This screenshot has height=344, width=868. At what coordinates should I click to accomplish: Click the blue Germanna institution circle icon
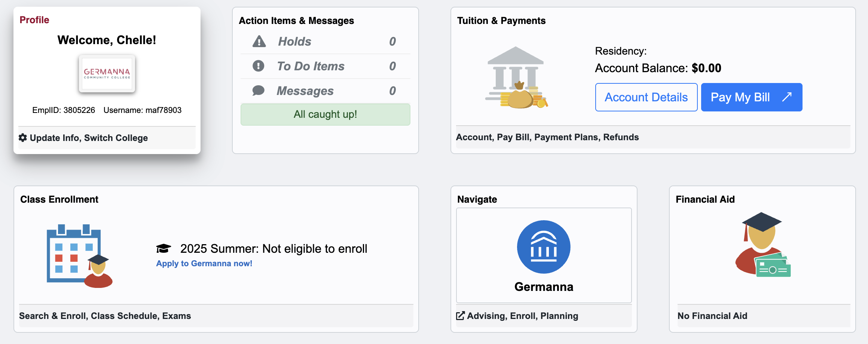pos(544,247)
